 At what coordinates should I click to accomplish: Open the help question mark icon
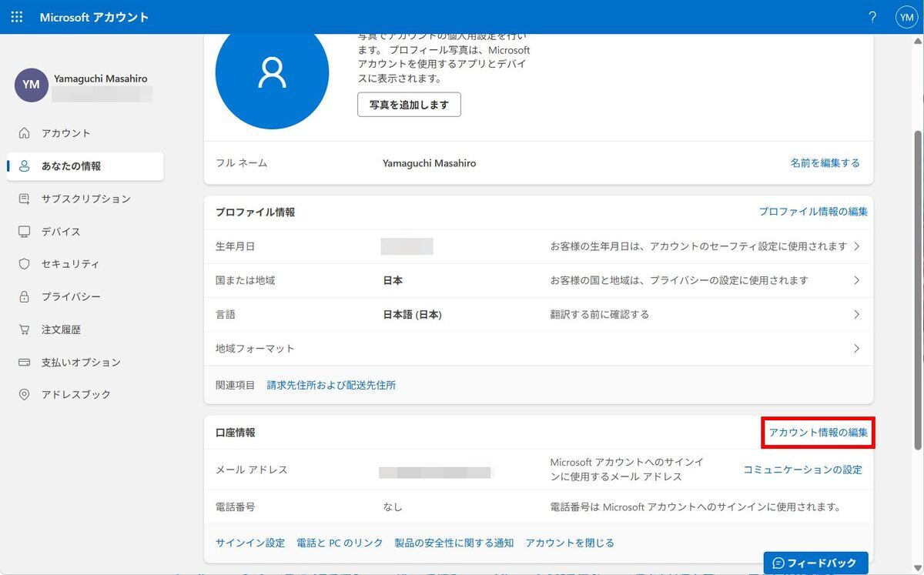pos(872,17)
